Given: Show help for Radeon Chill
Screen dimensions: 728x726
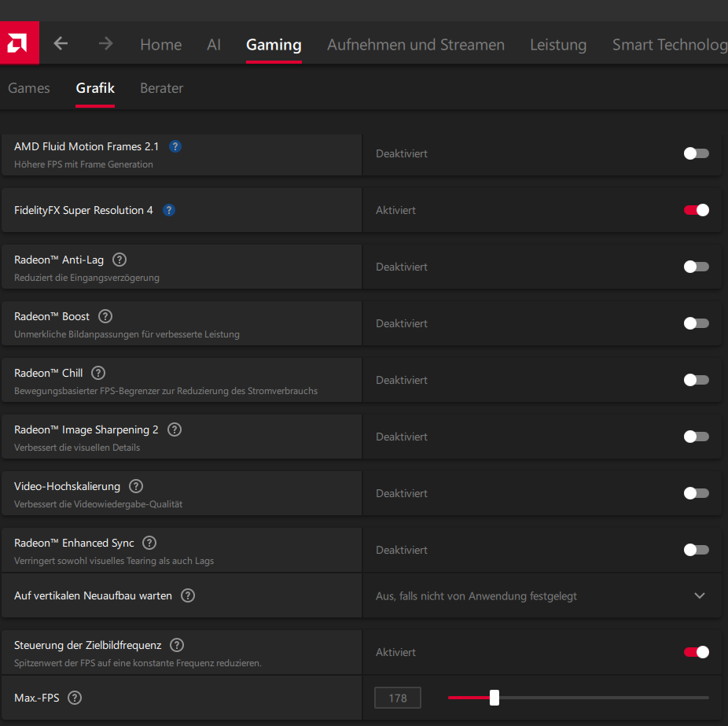Looking at the screenshot, I should coord(98,373).
